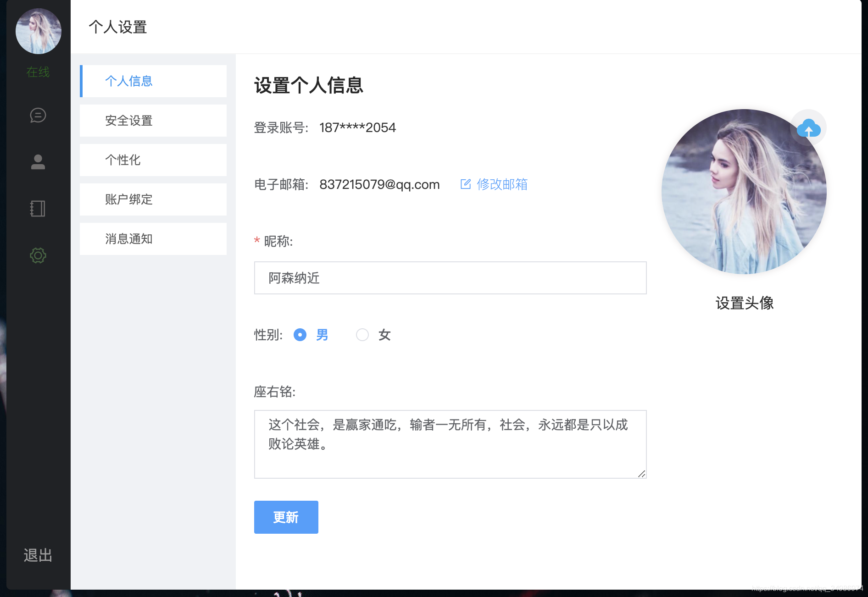Click 退出 to log out

point(38,555)
